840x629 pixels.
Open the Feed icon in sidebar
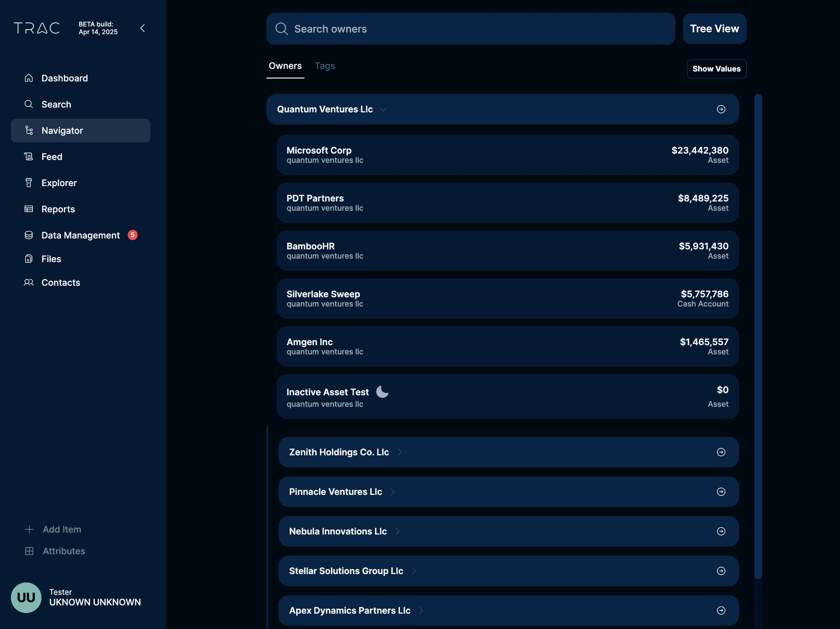click(29, 157)
